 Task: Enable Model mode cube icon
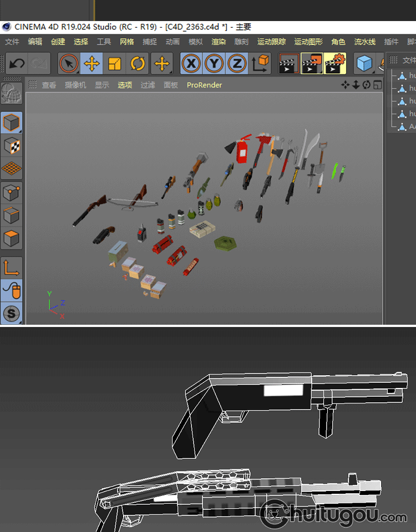tap(12, 122)
